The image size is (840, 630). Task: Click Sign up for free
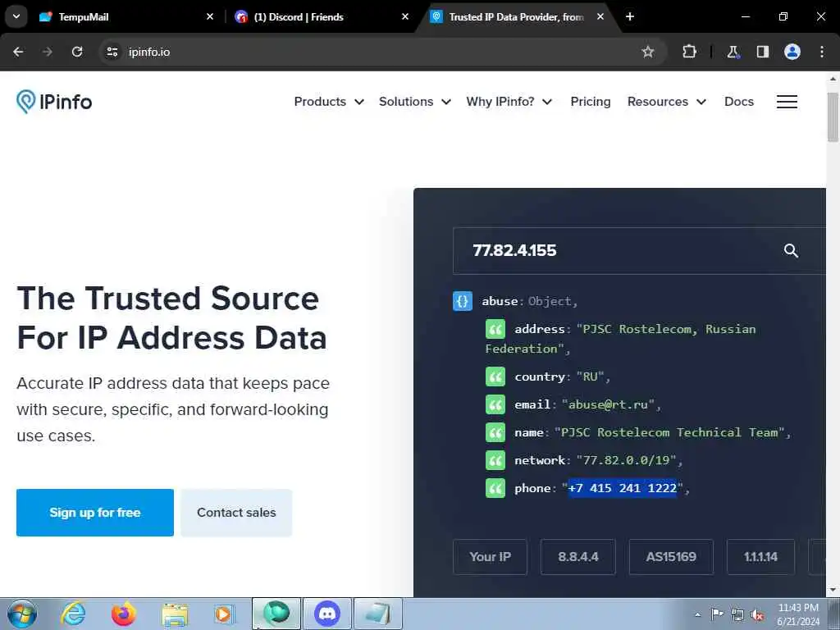pos(95,513)
